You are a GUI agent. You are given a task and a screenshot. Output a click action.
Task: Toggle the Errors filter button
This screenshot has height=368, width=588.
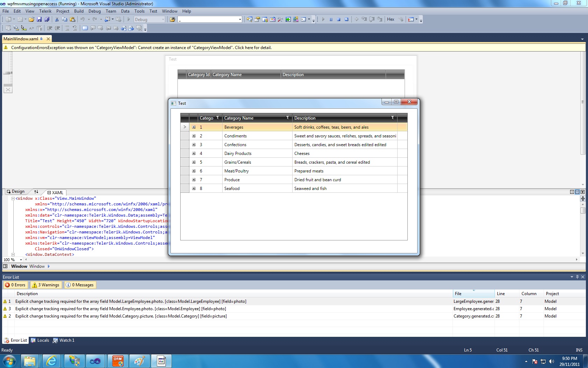15,285
